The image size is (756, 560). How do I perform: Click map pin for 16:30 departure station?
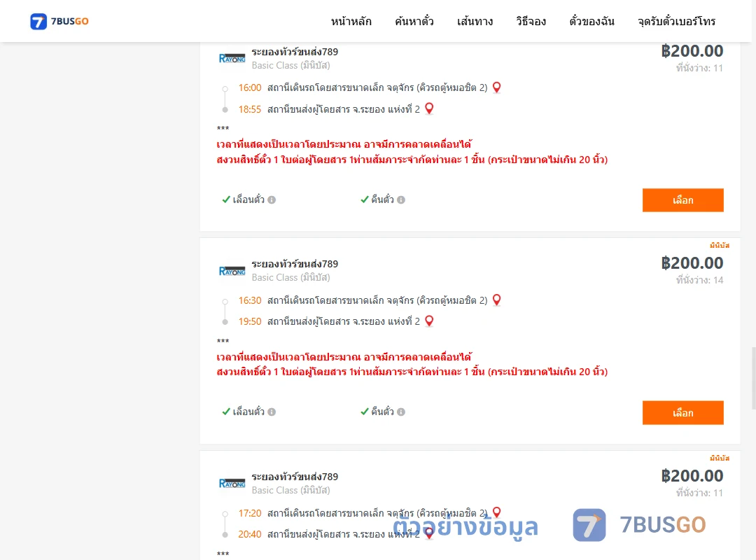(x=496, y=300)
